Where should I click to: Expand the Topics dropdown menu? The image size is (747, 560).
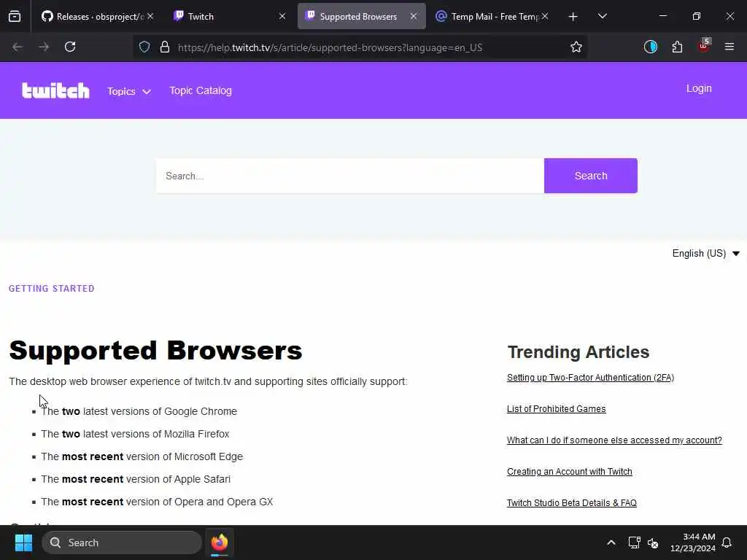click(129, 91)
